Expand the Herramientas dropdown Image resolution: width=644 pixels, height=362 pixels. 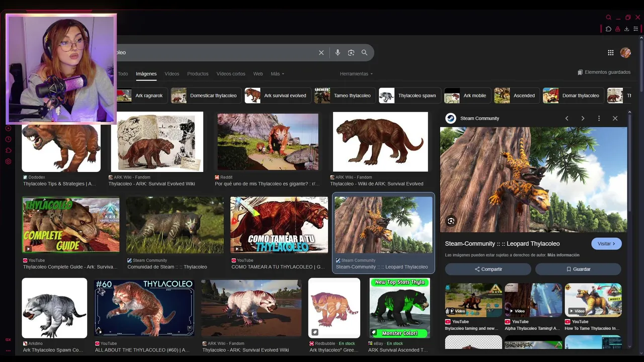pyautogui.click(x=356, y=74)
